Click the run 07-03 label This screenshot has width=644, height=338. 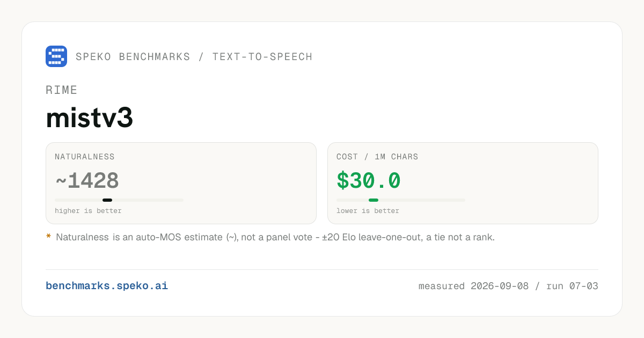click(x=572, y=286)
